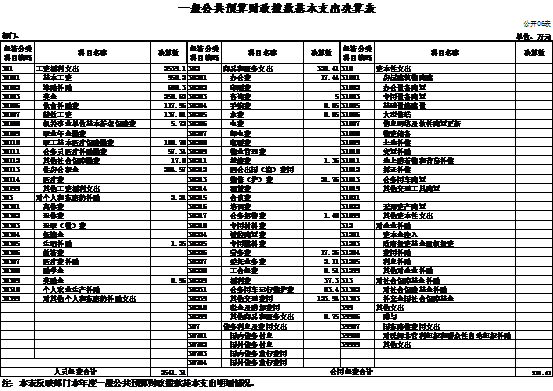This screenshot has width=553, height=391.
Task: Select the 工资福利支出 row name cell
Action: [x=93, y=69]
